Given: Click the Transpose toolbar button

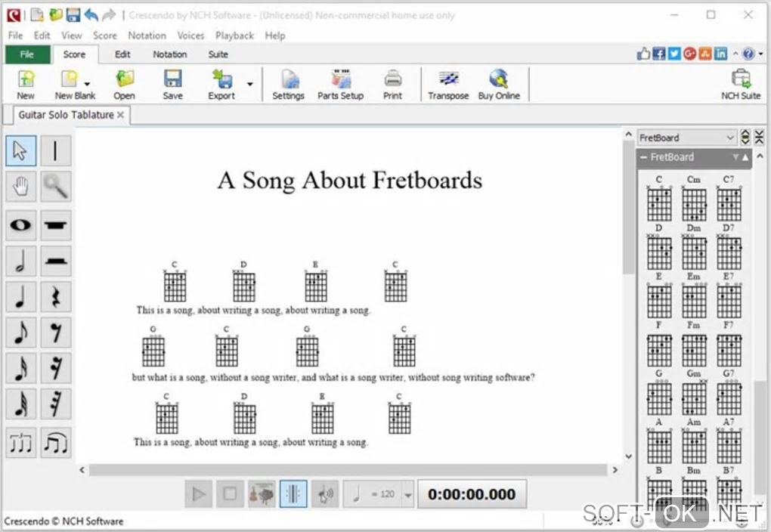Looking at the screenshot, I should (x=448, y=85).
